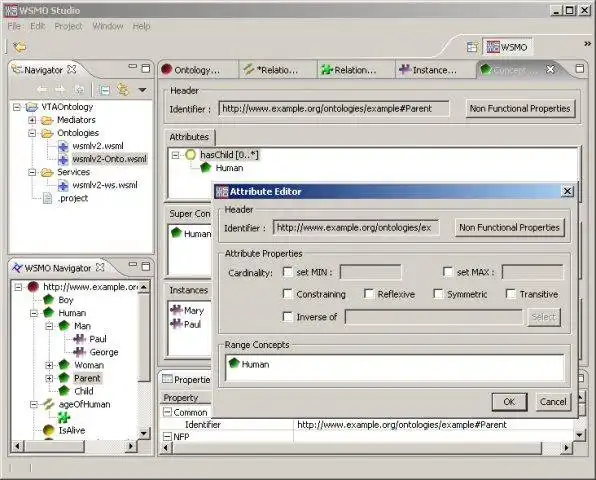Open the Navigator view menu dropdown arrow
This screenshot has height=480, width=596.
point(143,90)
